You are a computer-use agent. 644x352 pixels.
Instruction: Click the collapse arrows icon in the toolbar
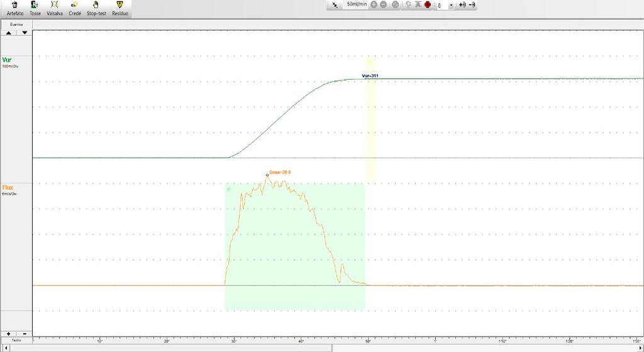click(335, 5)
